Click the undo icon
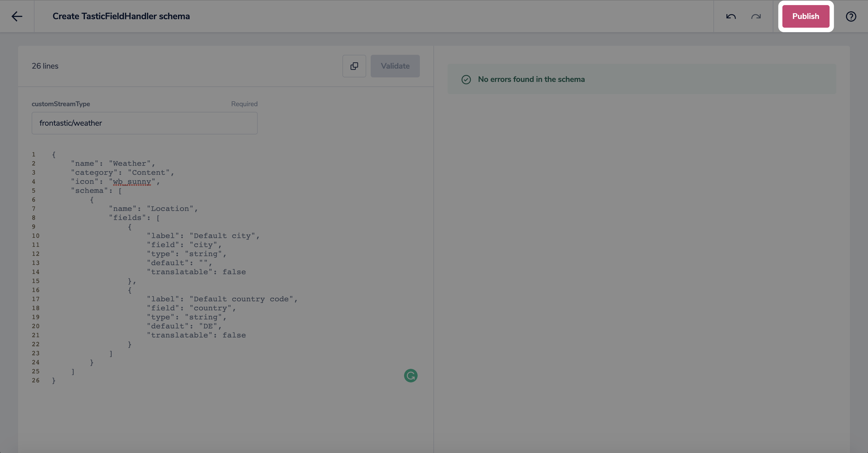868x453 pixels. tap(730, 16)
